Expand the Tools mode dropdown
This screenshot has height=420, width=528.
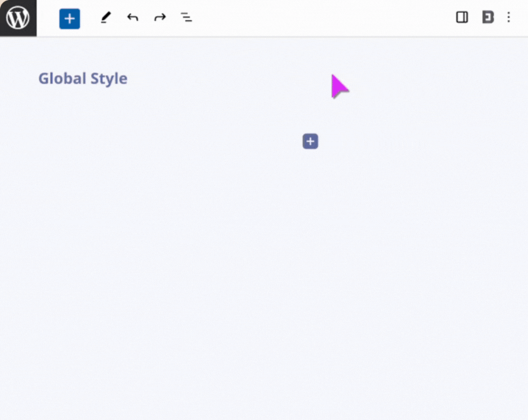(x=106, y=18)
